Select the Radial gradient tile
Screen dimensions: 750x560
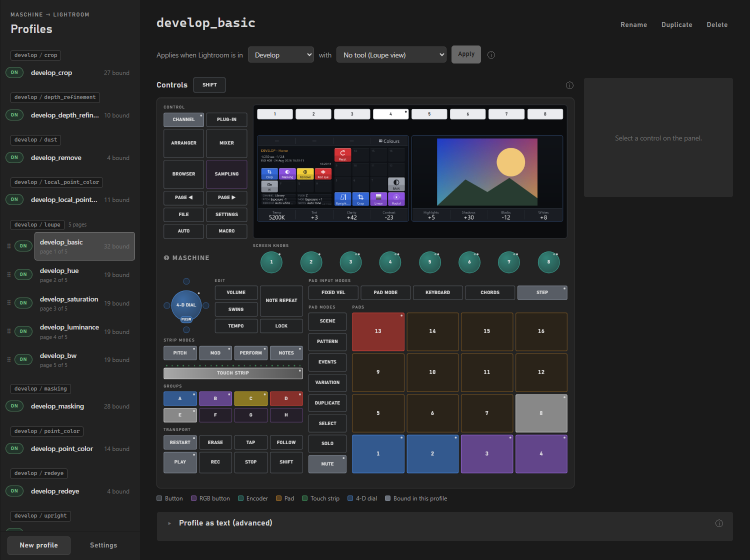(396, 199)
